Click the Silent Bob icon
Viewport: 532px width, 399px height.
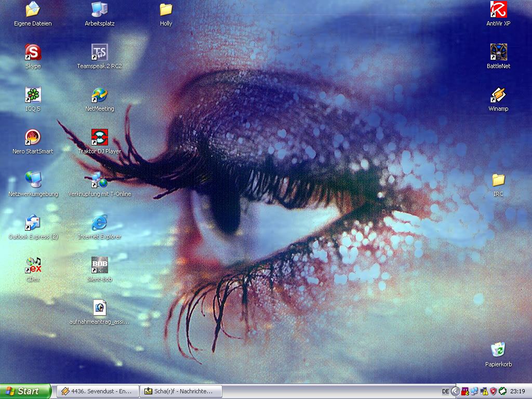(x=99, y=265)
